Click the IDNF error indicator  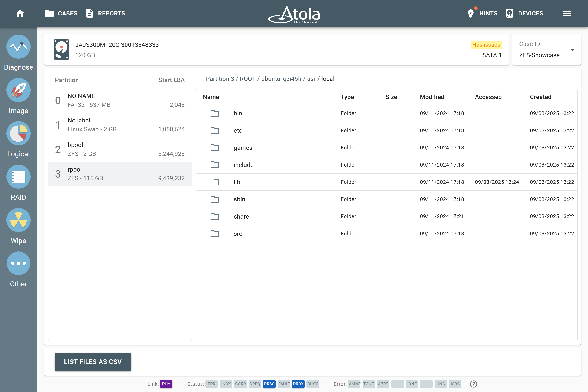(x=412, y=384)
